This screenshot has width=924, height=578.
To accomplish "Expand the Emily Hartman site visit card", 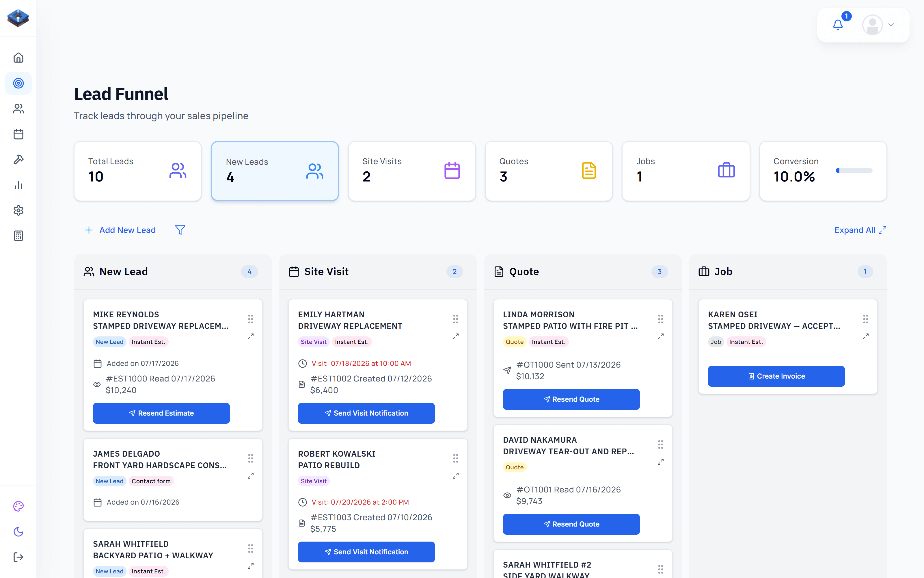I will click(x=456, y=336).
